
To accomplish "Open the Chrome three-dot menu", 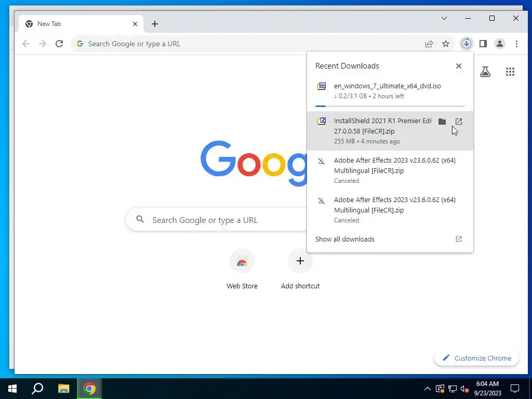I will point(516,44).
